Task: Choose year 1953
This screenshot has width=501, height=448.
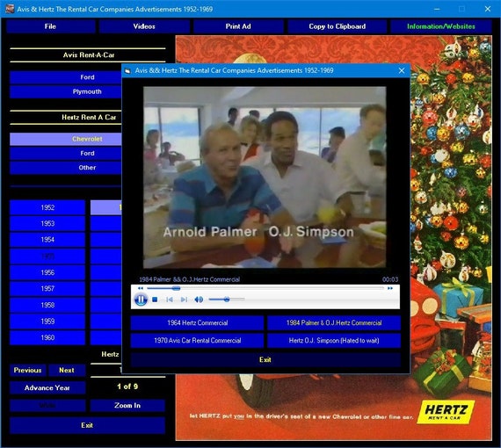Action: tap(47, 223)
